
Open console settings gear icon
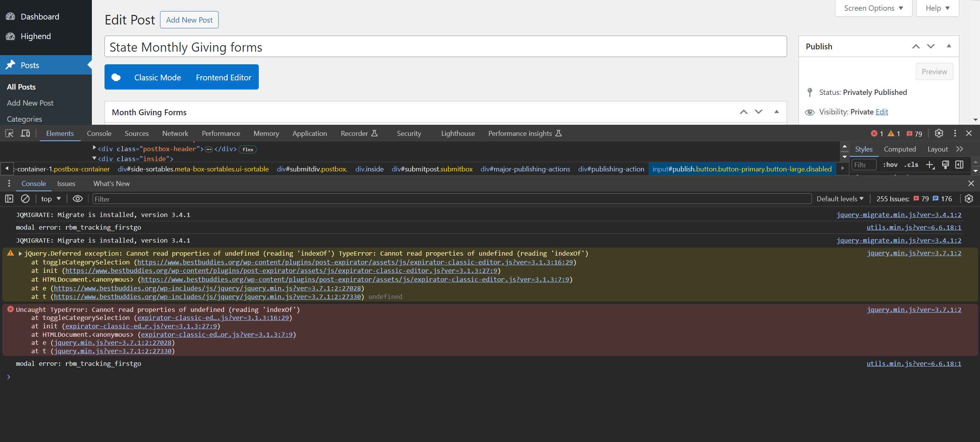pos(969,199)
